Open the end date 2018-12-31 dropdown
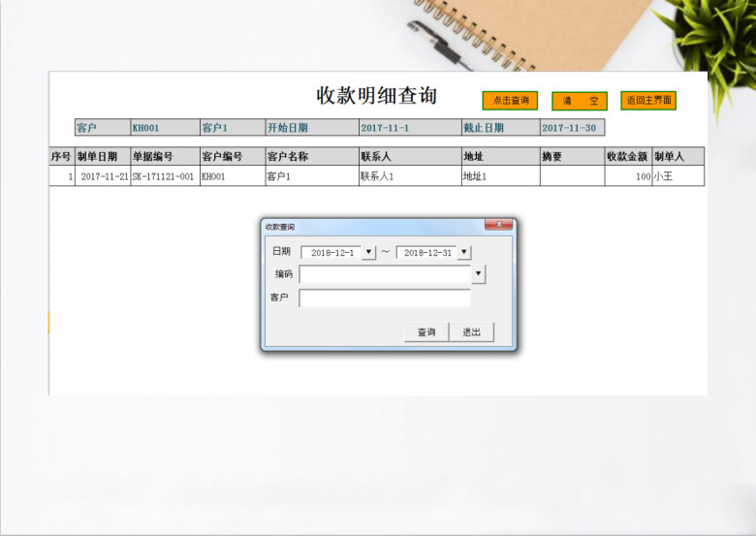 [464, 252]
